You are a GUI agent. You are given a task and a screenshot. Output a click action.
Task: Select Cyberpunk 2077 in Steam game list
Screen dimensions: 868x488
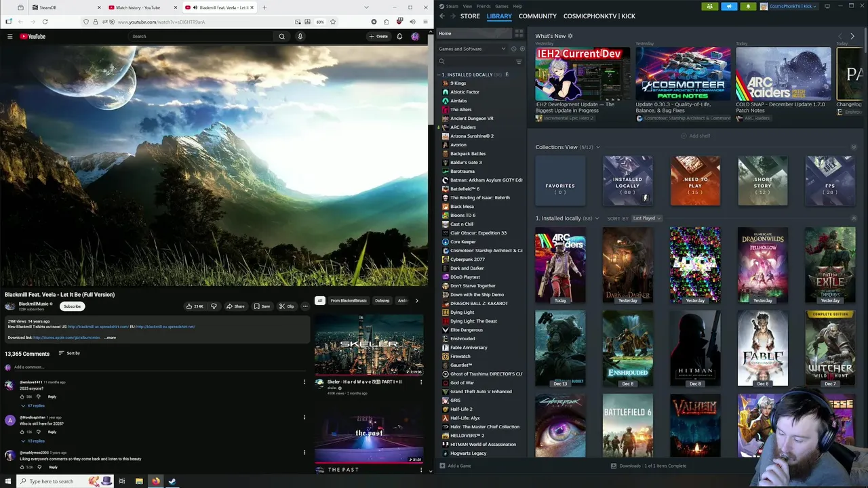(x=467, y=259)
